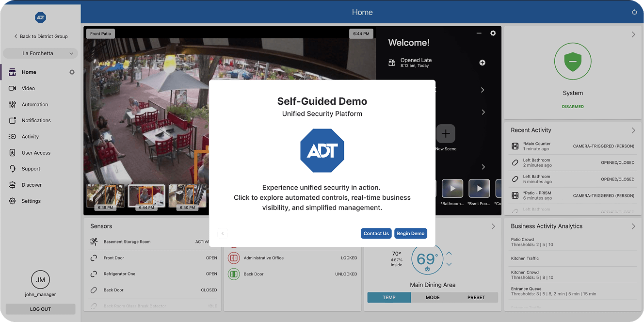Open settings gear next to Home
Screen dimensions: 644x322
pyautogui.click(x=72, y=72)
